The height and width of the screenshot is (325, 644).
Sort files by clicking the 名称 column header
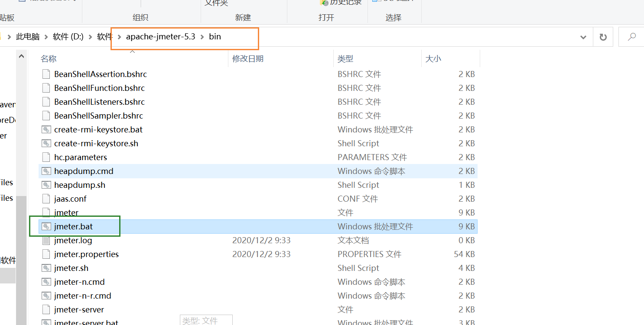(x=48, y=58)
